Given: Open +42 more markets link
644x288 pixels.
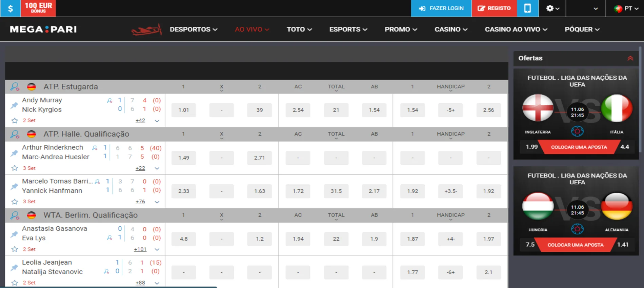Looking at the screenshot, I should click(140, 121).
